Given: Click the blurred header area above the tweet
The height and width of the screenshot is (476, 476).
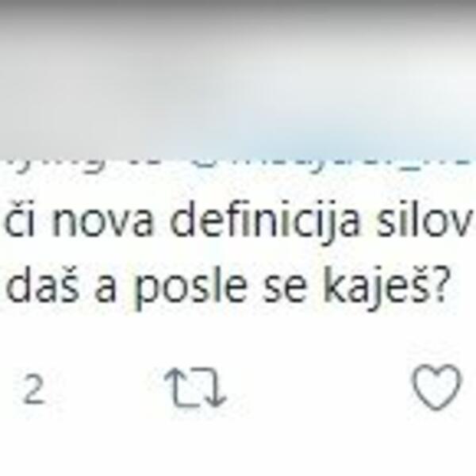Looking at the screenshot, I should coord(238,79).
